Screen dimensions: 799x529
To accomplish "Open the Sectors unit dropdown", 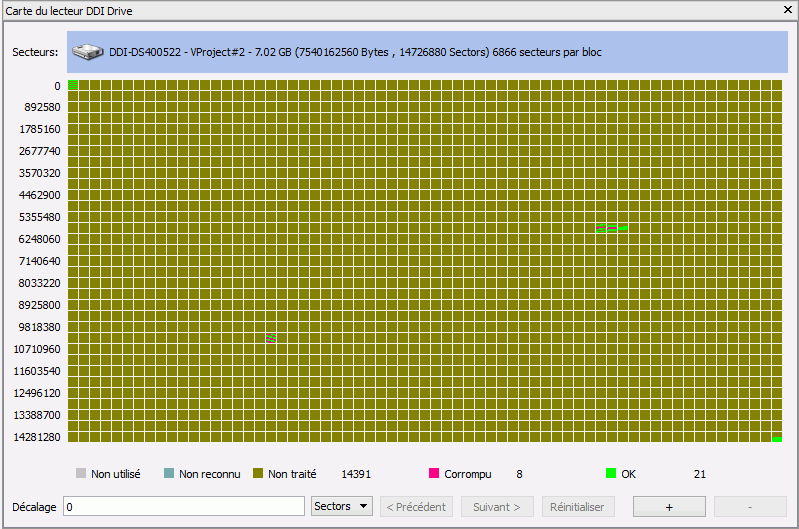I will click(x=341, y=506).
